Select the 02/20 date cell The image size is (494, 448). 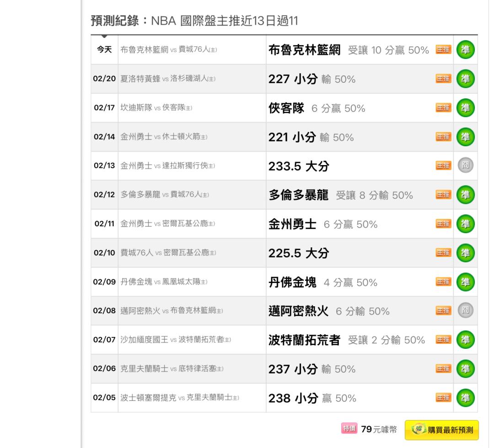[x=104, y=79]
